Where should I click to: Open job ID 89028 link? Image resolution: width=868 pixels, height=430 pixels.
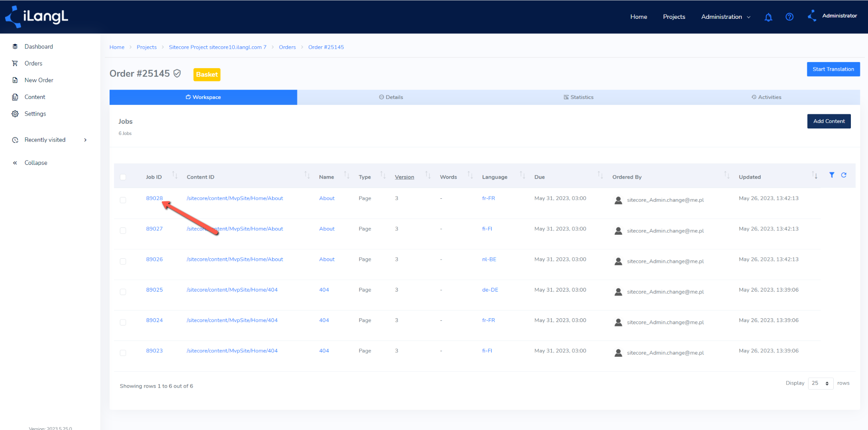(x=155, y=198)
